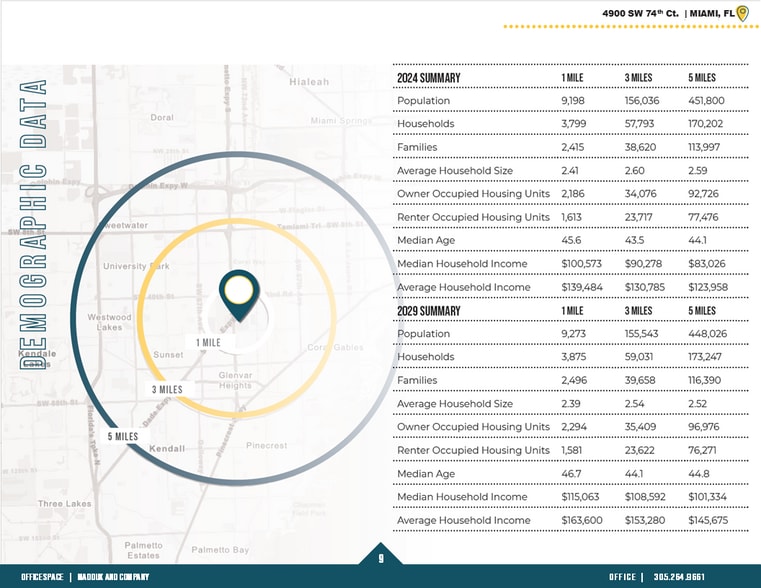Select the 3 MILES map label
761x588 pixels.
tap(167, 389)
